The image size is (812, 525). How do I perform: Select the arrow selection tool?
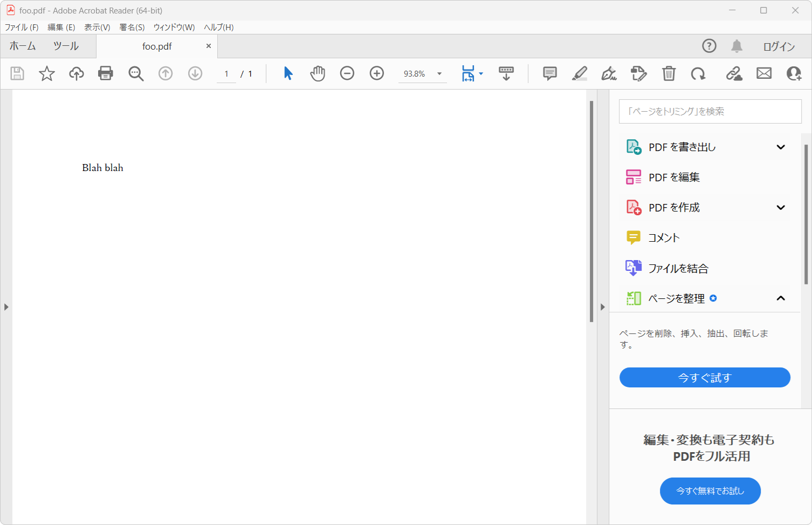288,73
